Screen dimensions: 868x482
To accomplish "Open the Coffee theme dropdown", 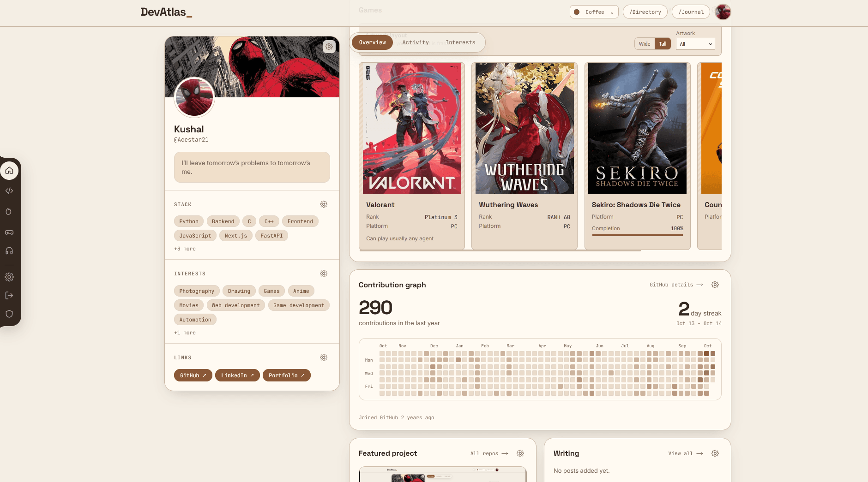I will [x=594, y=12].
